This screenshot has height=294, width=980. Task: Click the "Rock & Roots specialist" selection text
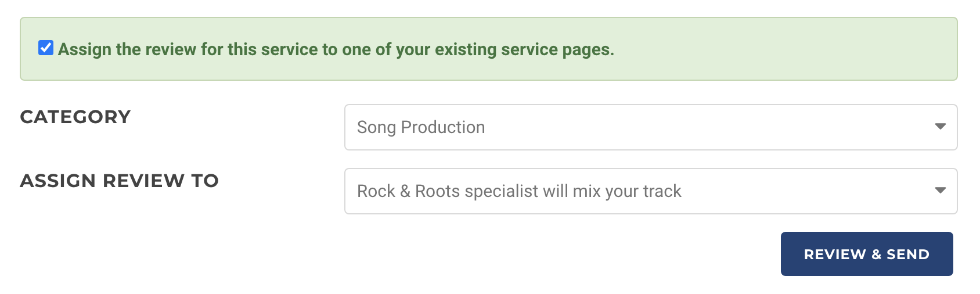(x=518, y=191)
